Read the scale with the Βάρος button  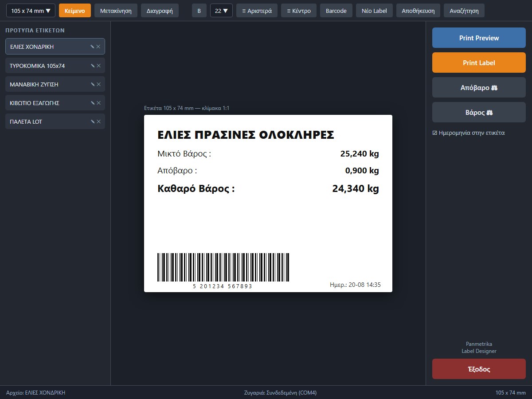pos(479,112)
